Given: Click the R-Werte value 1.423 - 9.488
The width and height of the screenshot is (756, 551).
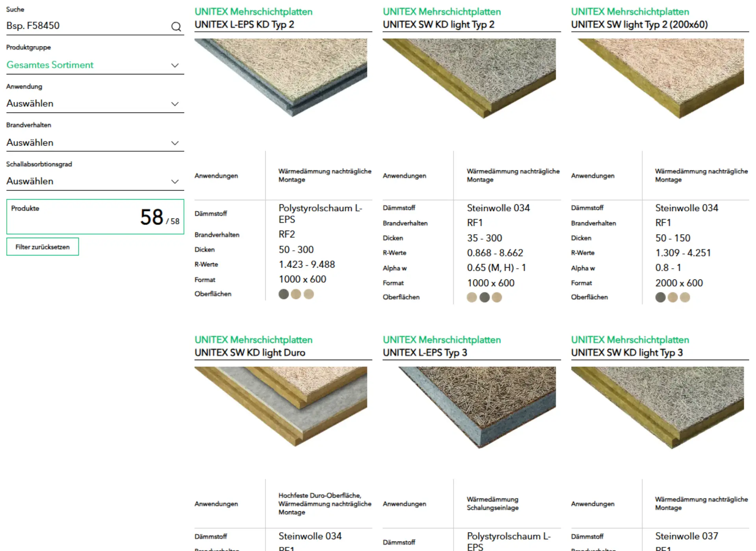Looking at the screenshot, I should (307, 264).
